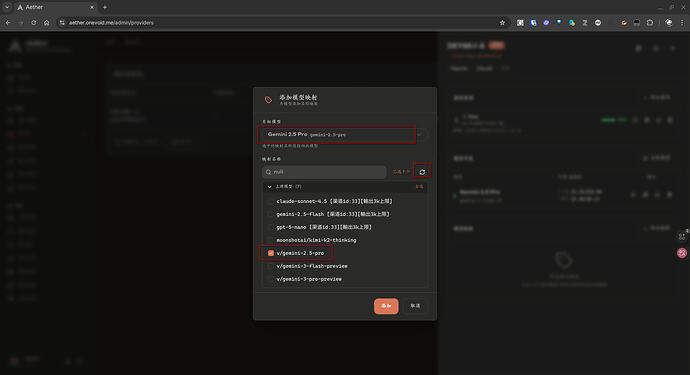Focus the mapping name search field
Screen dimensions: 690x375
(324, 172)
